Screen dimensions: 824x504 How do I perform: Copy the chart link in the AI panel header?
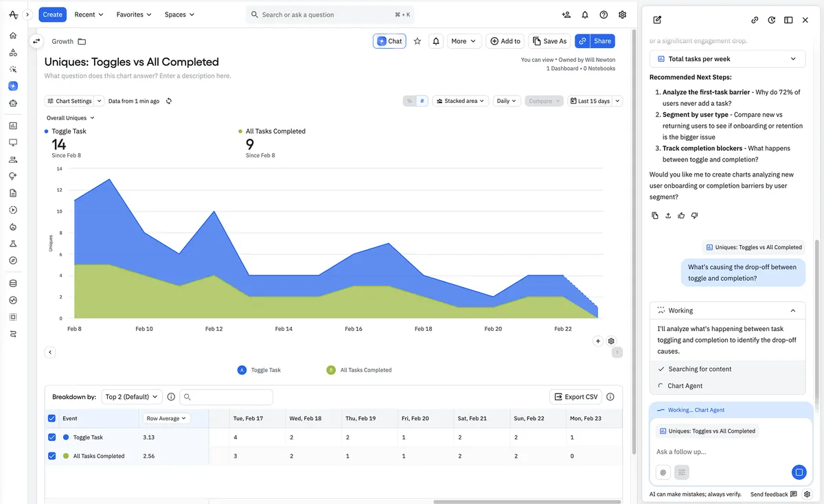pyautogui.click(x=754, y=20)
